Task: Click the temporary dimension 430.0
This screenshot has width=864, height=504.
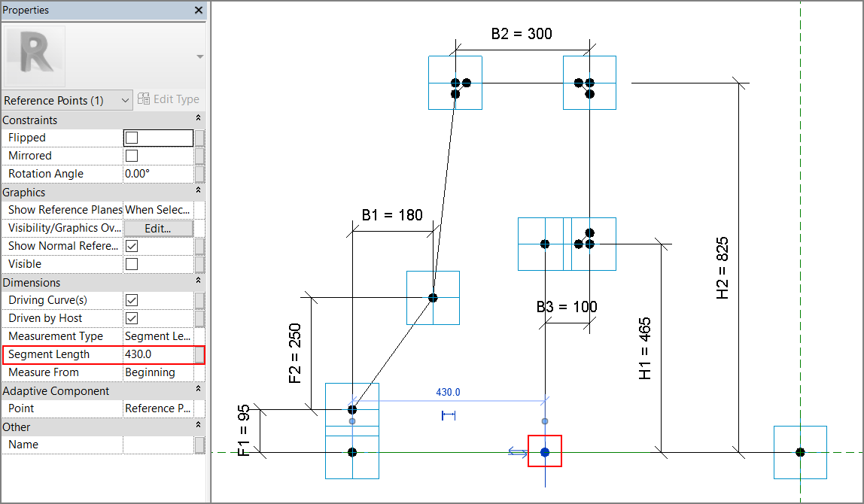Action: 448,392
